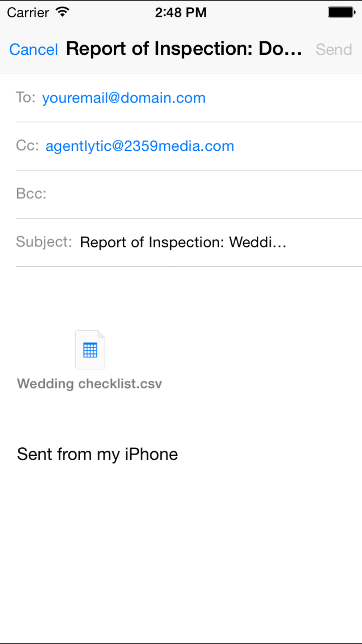This screenshot has width=362, height=644.
Task: Tap the grayed Send button
Action: click(334, 50)
